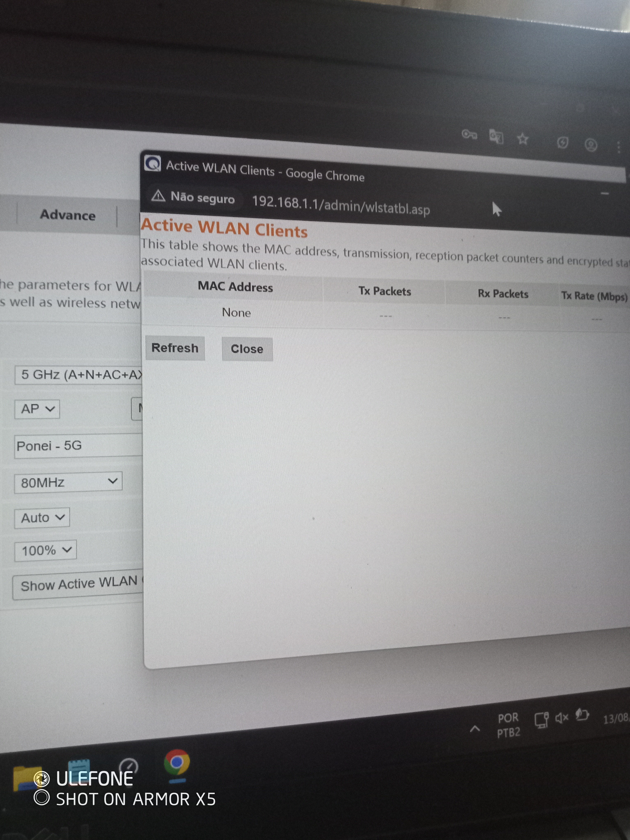Click the Close button in popup
Image resolution: width=630 pixels, height=840 pixels.
[x=247, y=349]
